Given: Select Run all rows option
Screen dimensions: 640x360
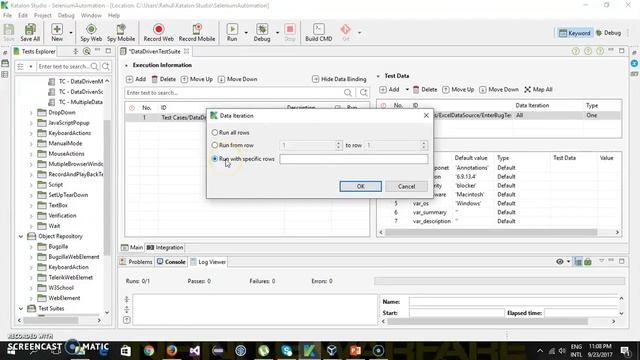Looking at the screenshot, I should click(x=215, y=133).
